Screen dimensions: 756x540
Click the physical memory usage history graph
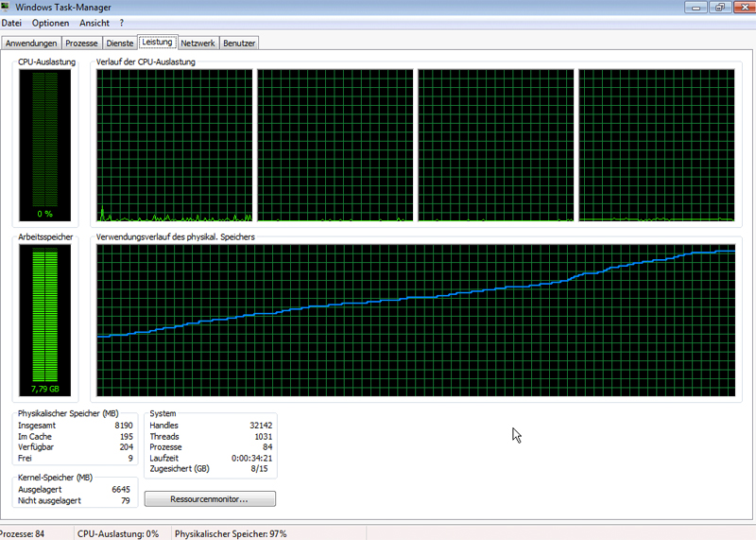coord(416,322)
